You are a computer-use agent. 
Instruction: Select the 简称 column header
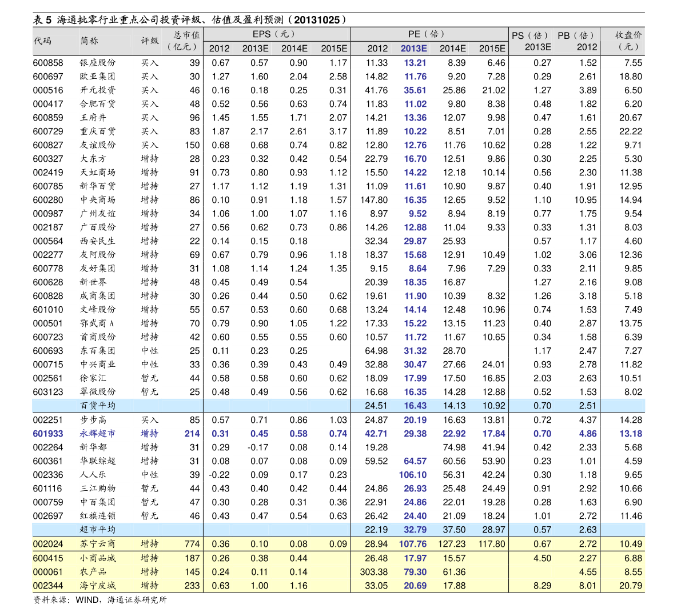89,41
